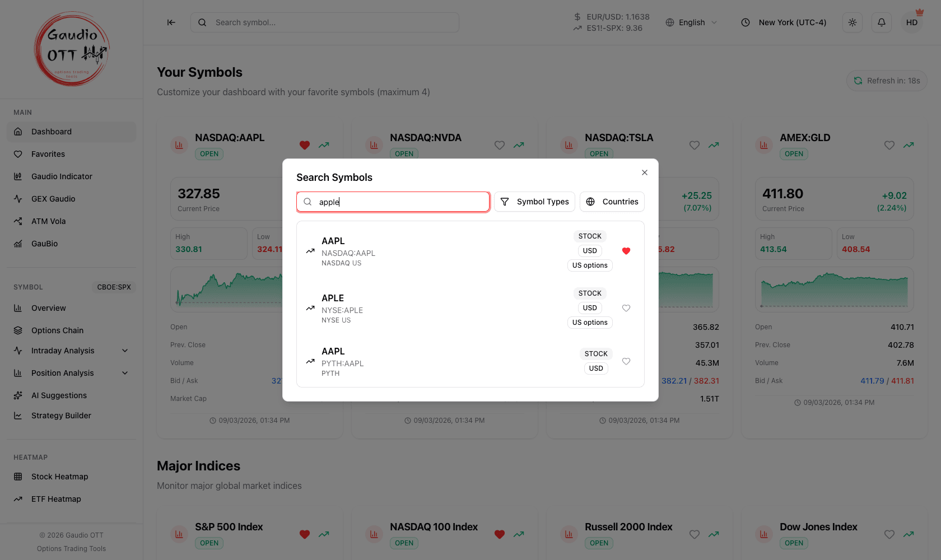941x560 pixels.
Task: Open the HD user profile avatar
Action: pos(912,22)
